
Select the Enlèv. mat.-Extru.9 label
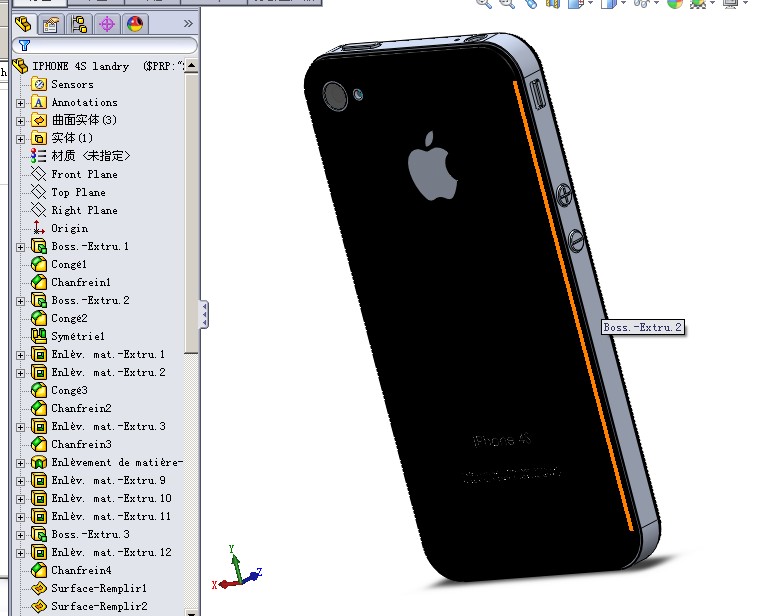pos(108,480)
